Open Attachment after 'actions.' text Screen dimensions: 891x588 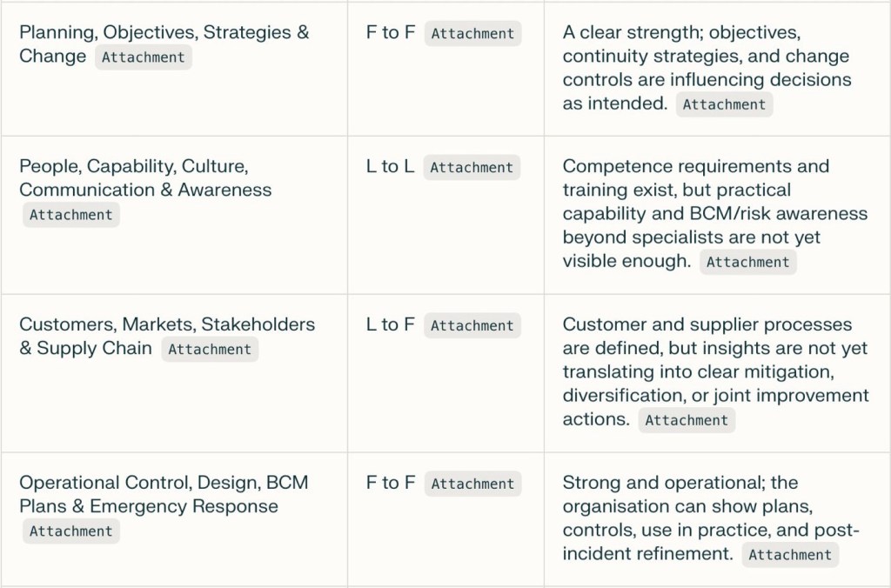click(x=687, y=420)
